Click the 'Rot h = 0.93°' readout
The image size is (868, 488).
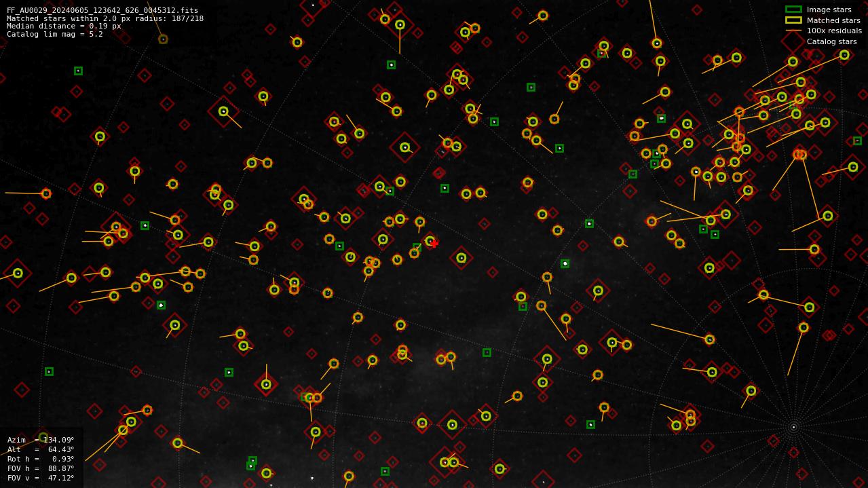41,459
